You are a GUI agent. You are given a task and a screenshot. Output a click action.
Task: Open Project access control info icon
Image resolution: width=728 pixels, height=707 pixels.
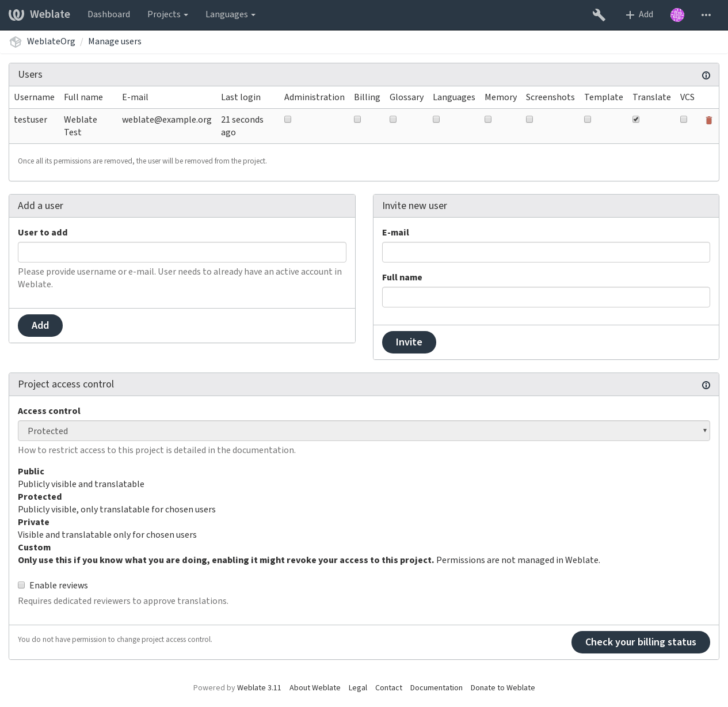[706, 385]
